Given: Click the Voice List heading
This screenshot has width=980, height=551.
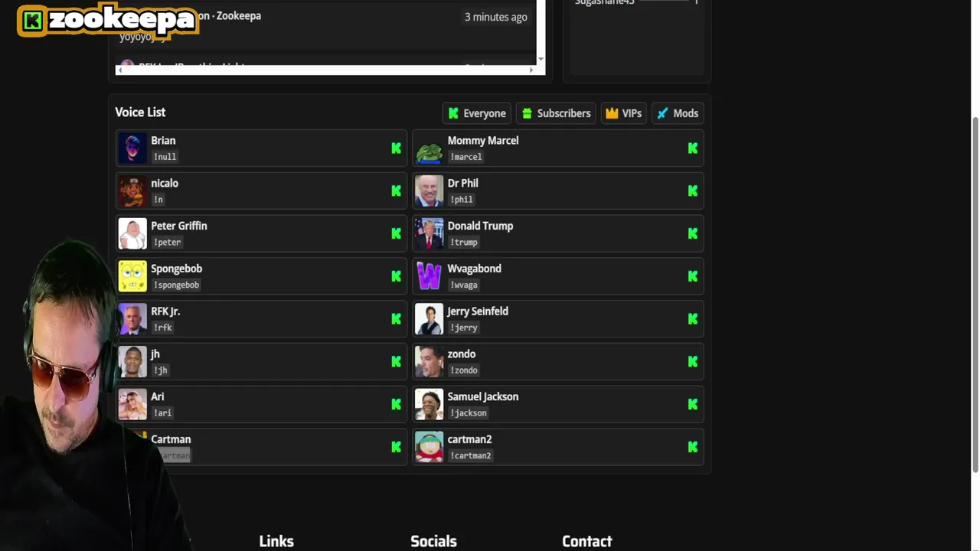Looking at the screenshot, I should click(140, 112).
